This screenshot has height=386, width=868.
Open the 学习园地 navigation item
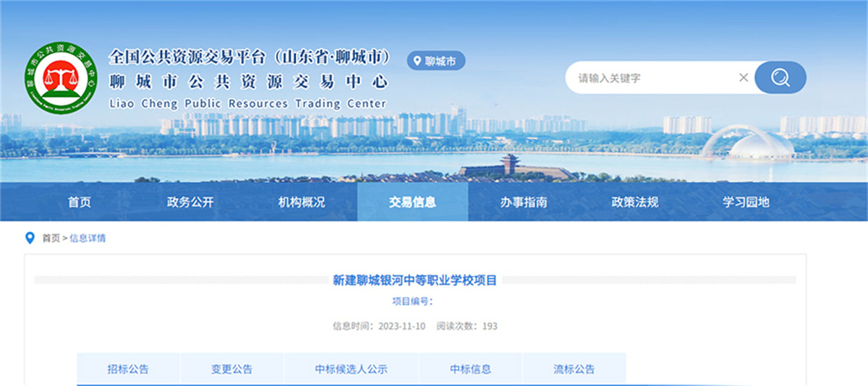746,202
